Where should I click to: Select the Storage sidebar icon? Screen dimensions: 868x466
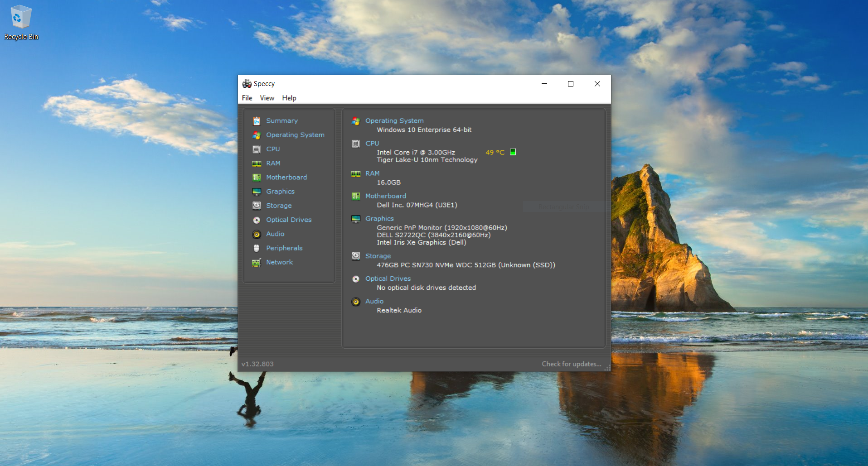[257, 206]
